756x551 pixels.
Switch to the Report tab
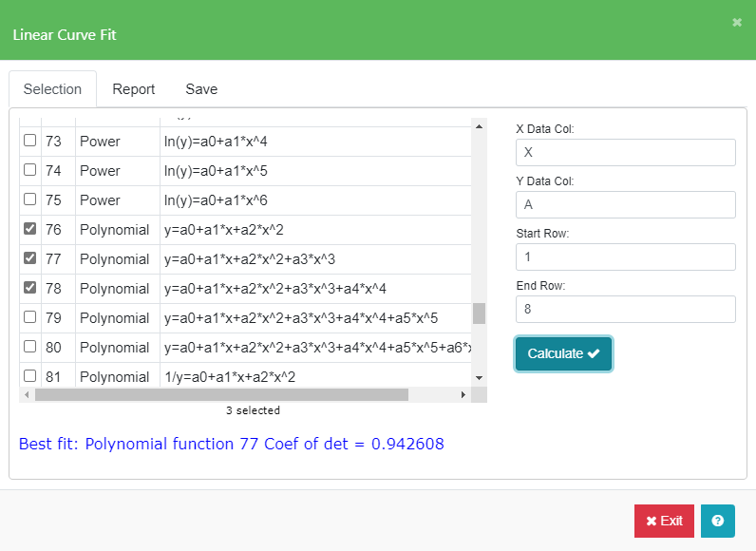point(133,89)
